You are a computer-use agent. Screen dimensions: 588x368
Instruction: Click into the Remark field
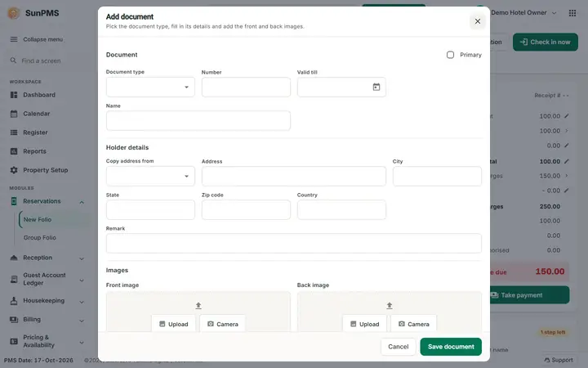click(x=294, y=244)
